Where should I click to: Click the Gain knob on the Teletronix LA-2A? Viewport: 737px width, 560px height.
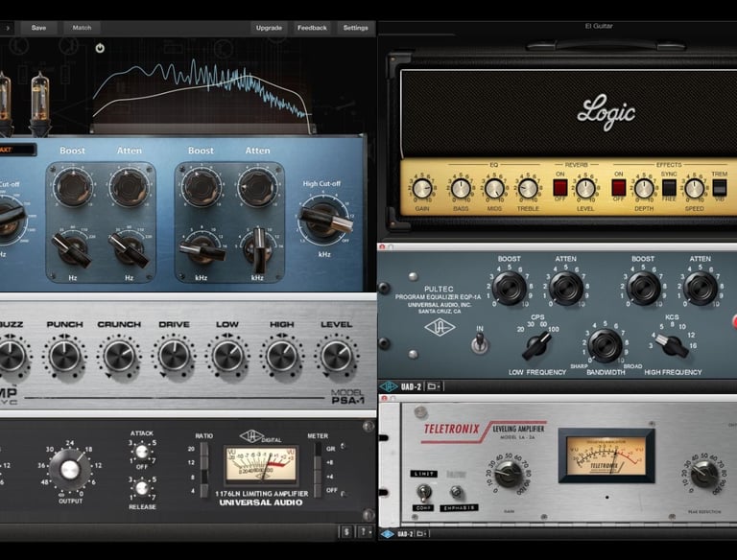[x=509, y=474]
